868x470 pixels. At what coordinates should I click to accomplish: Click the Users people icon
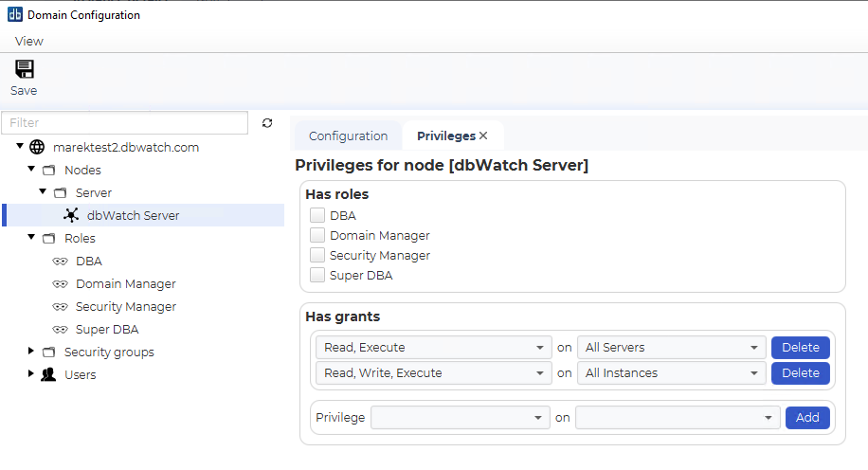point(48,375)
